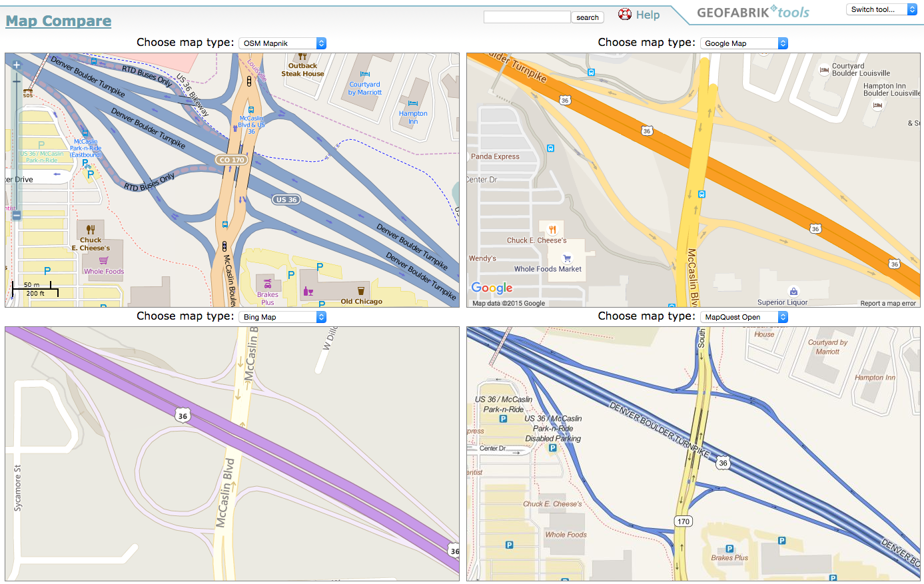Click the lifebuoy Help icon
Viewport: 924px width, 584px height.
click(625, 14)
